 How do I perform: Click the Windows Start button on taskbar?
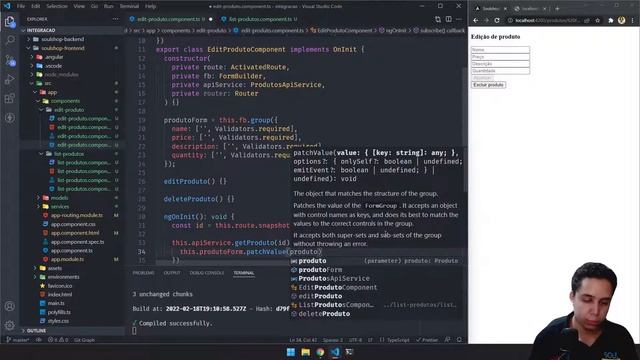[291, 352]
